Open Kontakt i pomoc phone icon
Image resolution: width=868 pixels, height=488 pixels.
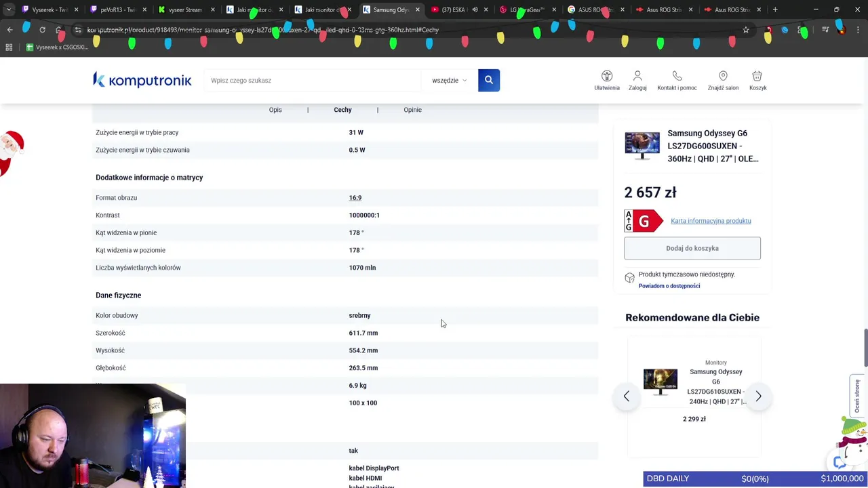[x=677, y=80]
